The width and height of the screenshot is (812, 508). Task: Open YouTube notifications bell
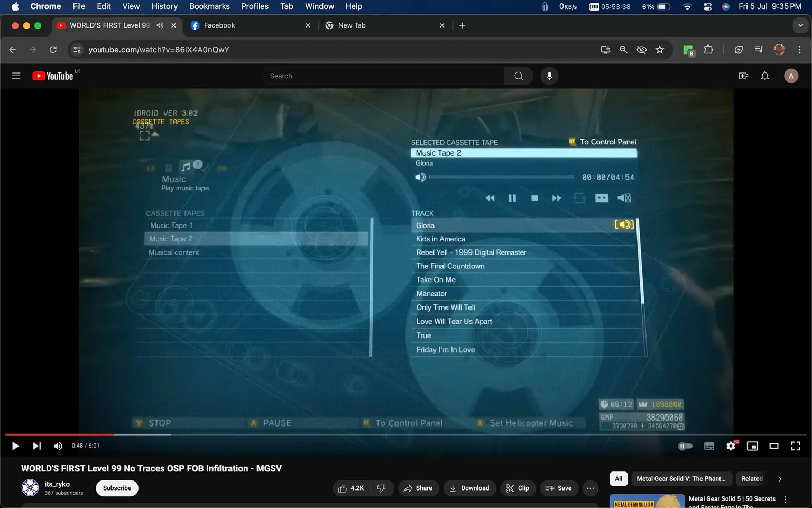pos(764,76)
